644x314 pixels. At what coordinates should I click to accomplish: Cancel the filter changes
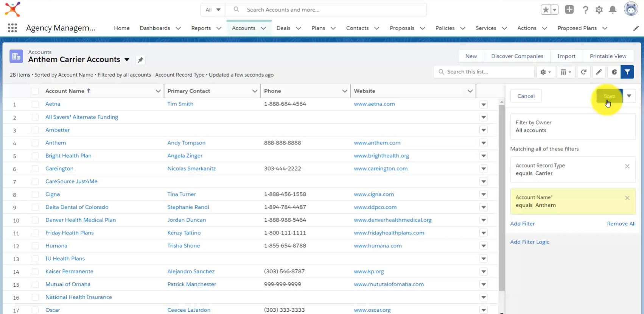click(526, 96)
